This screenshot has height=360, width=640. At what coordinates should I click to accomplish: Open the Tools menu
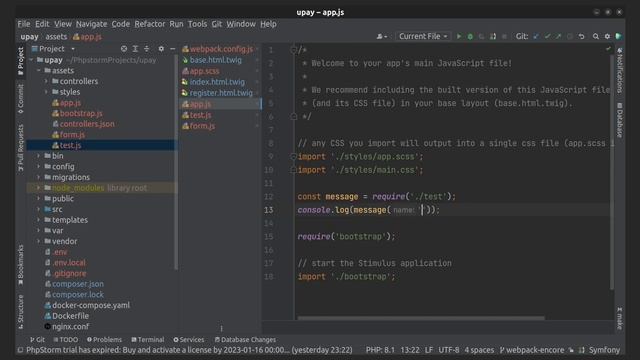coord(197,24)
